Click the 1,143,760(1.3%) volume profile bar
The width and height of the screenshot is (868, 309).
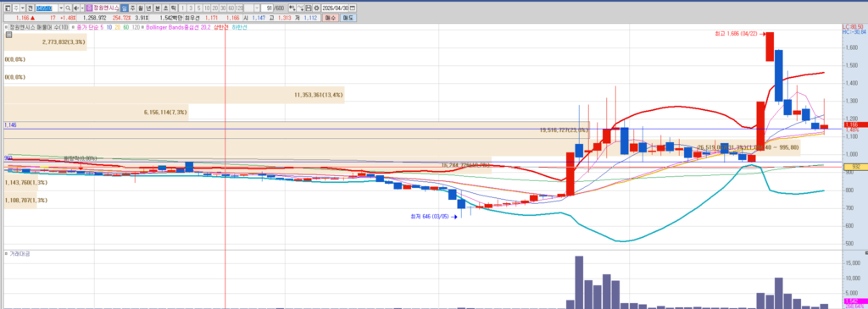click(x=21, y=182)
